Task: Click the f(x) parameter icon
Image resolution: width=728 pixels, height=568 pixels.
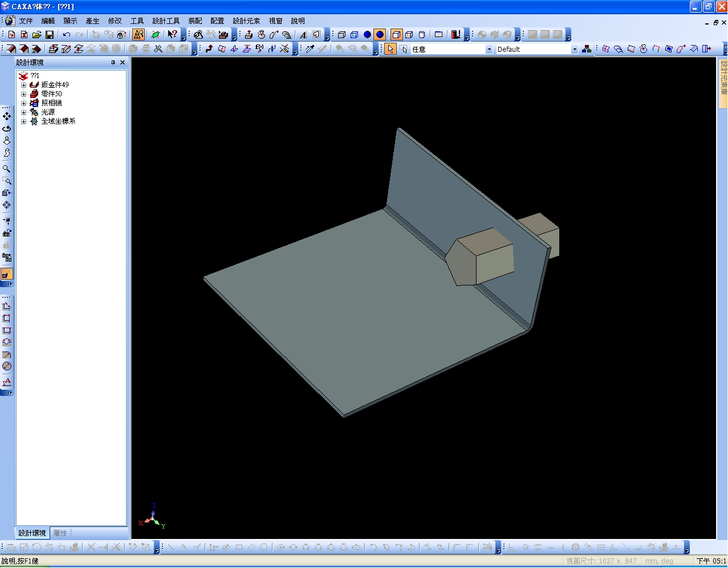Action: [x=259, y=49]
